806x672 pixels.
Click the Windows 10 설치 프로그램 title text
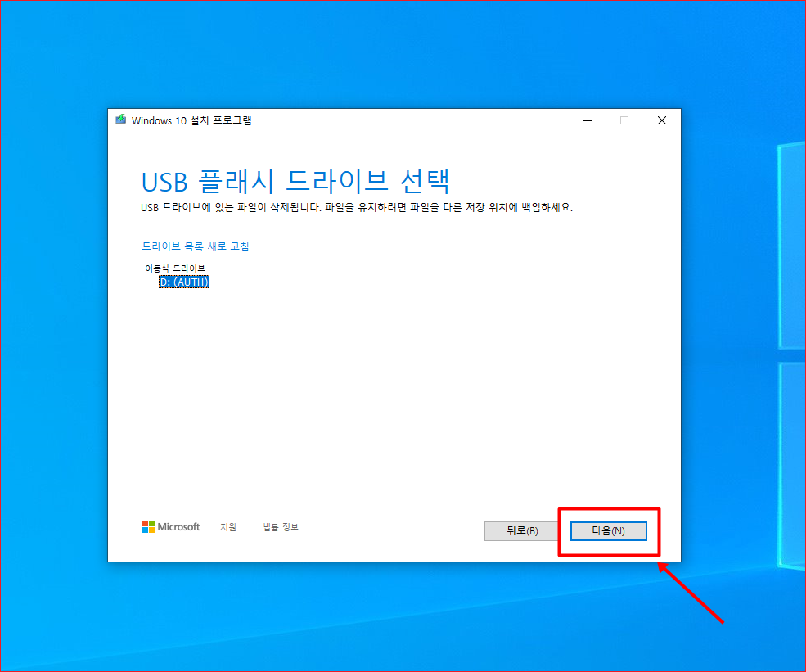pyautogui.click(x=191, y=120)
